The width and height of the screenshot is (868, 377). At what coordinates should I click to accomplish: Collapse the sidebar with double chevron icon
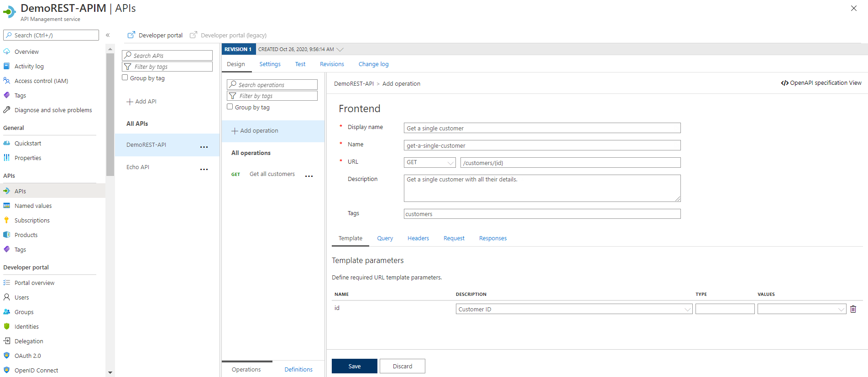pyautogui.click(x=108, y=35)
